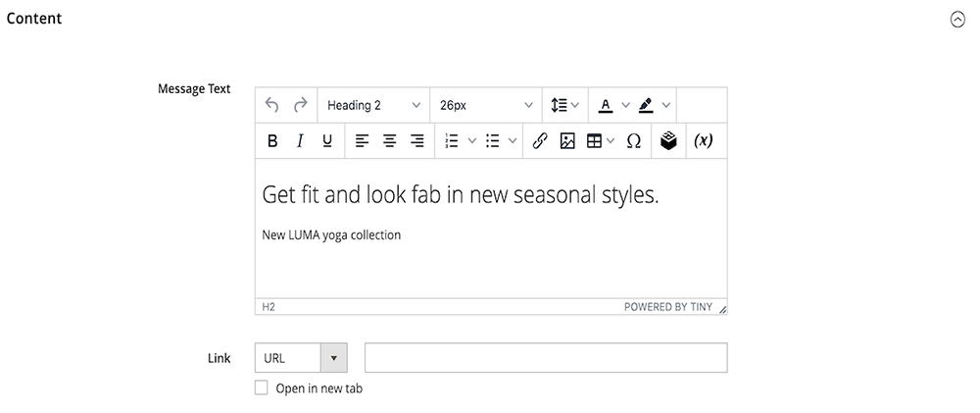
Task: Insert an image into the editor
Action: click(x=566, y=141)
